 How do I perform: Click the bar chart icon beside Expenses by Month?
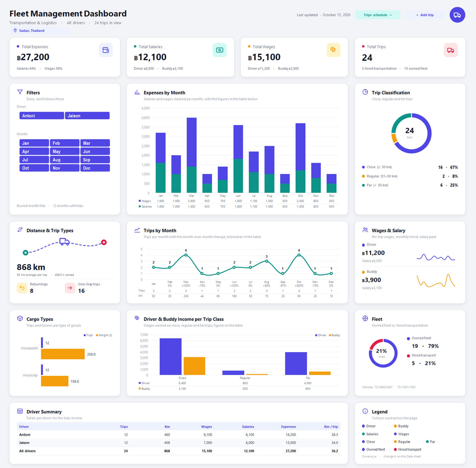[x=137, y=92]
